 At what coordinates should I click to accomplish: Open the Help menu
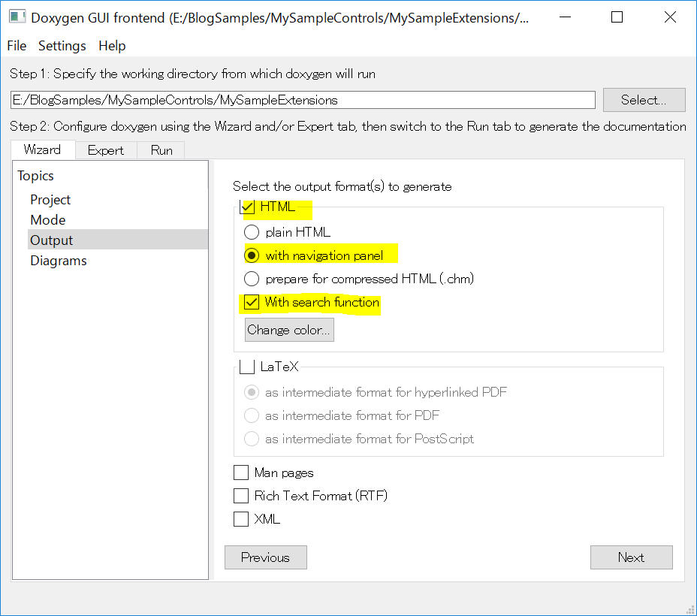click(112, 46)
